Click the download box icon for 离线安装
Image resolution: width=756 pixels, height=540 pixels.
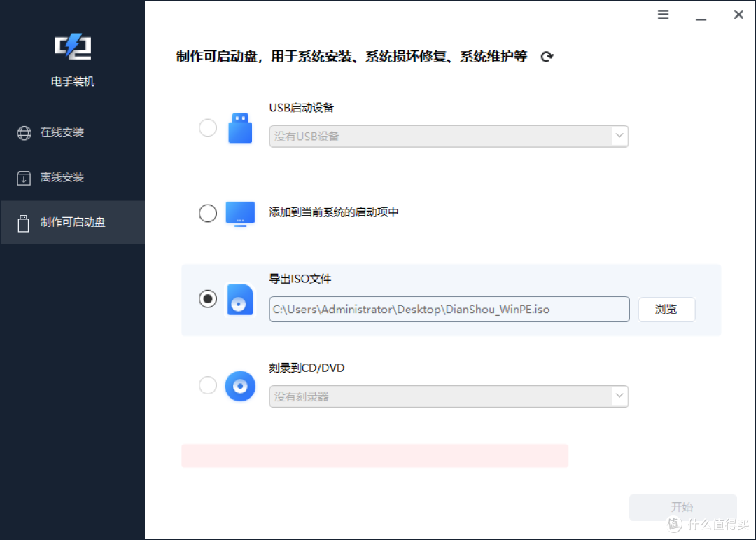point(24,178)
